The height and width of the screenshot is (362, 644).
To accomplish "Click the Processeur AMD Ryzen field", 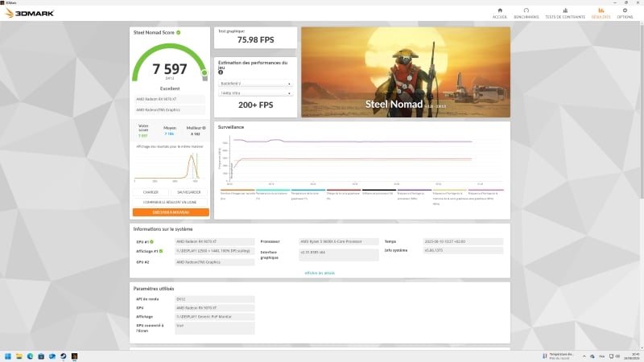I will coord(338,242).
